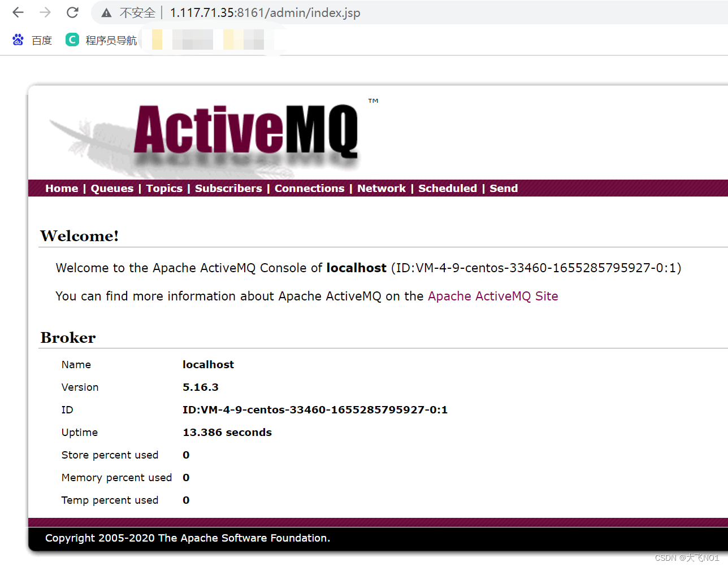Open the Network page
The image size is (728, 567).
[381, 188]
